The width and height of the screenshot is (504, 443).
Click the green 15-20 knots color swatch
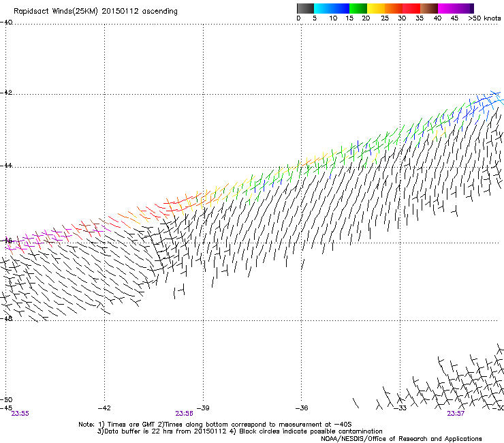pyautogui.click(x=358, y=8)
